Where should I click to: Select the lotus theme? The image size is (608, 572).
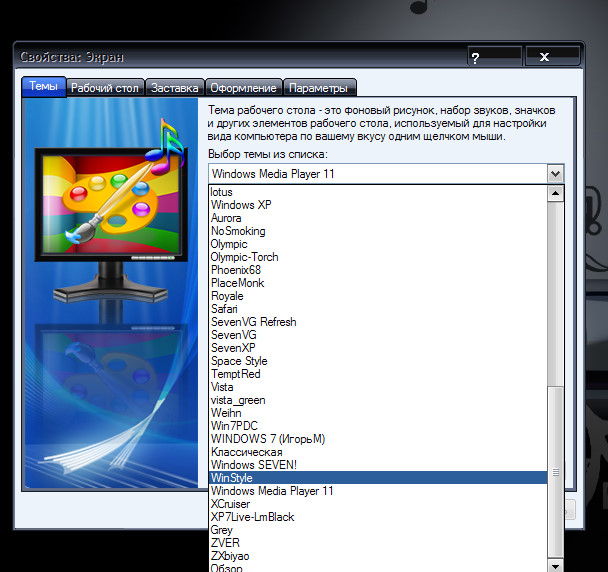(x=378, y=192)
